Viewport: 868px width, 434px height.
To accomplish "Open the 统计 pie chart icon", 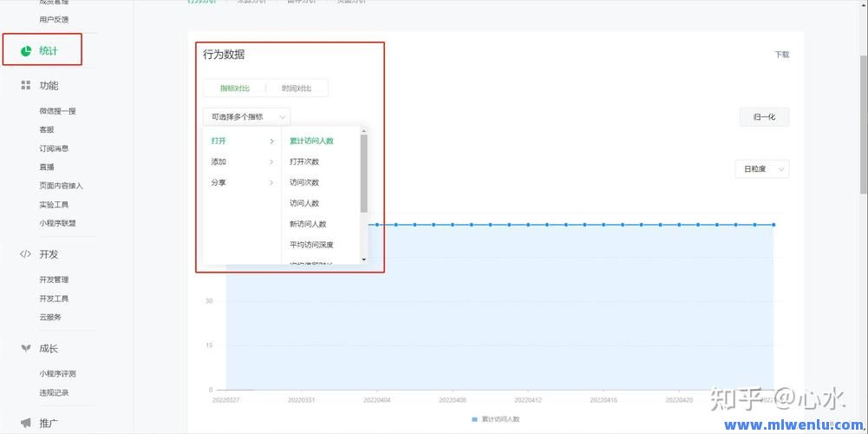I will [25, 51].
